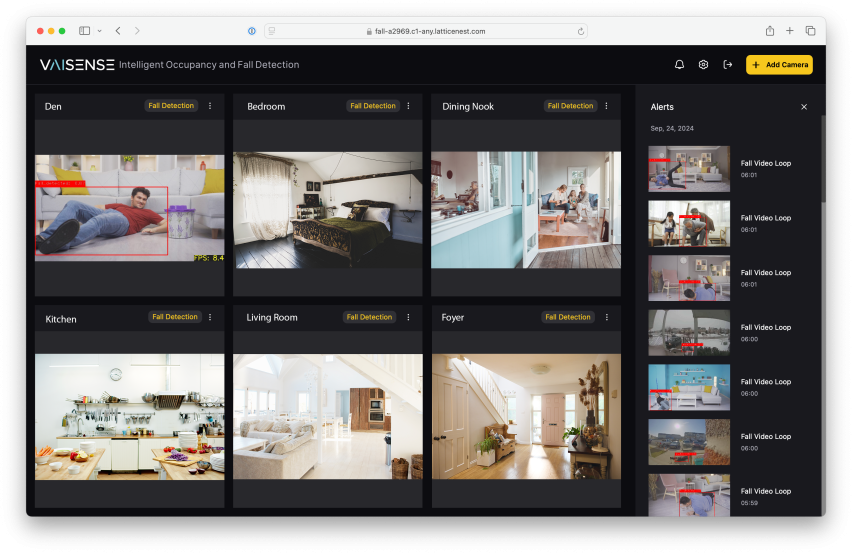
Task: Open the notifications bell icon
Action: (x=680, y=65)
